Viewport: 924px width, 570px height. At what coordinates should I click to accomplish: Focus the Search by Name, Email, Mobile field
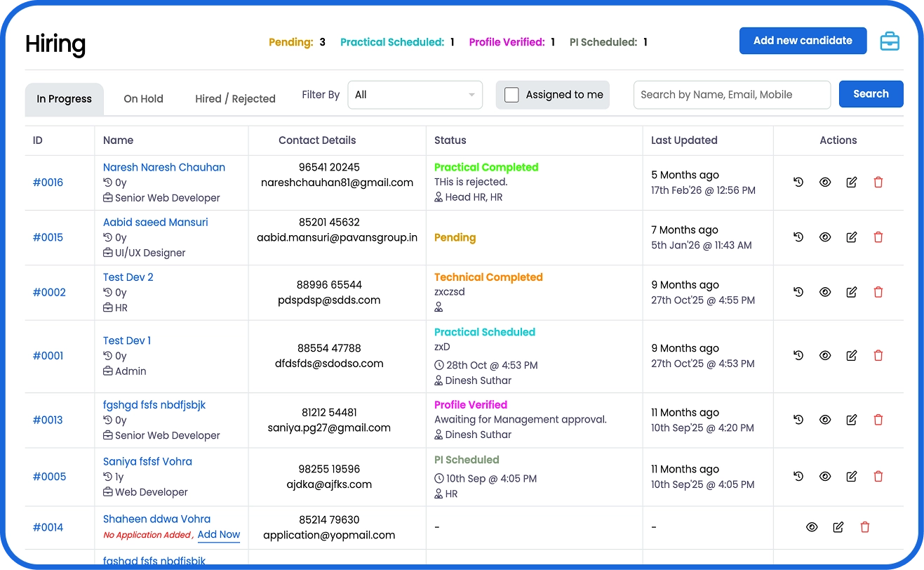click(x=732, y=95)
